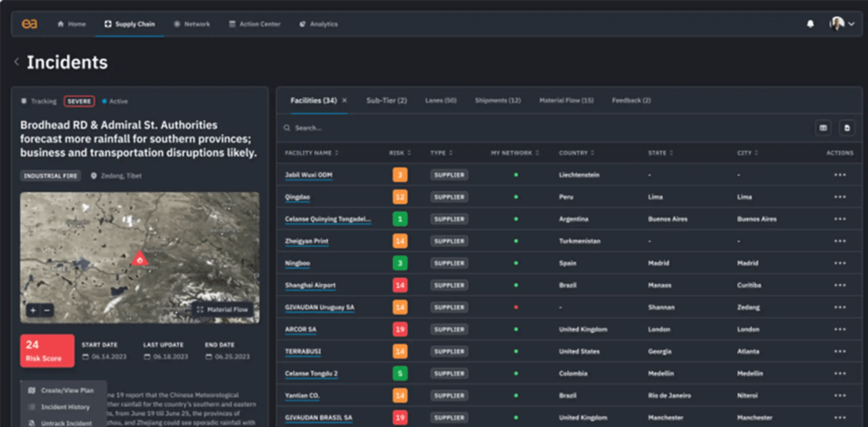Viewport: 868px width, 427px height.
Task: Open the notifications bell
Action: (x=810, y=25)
